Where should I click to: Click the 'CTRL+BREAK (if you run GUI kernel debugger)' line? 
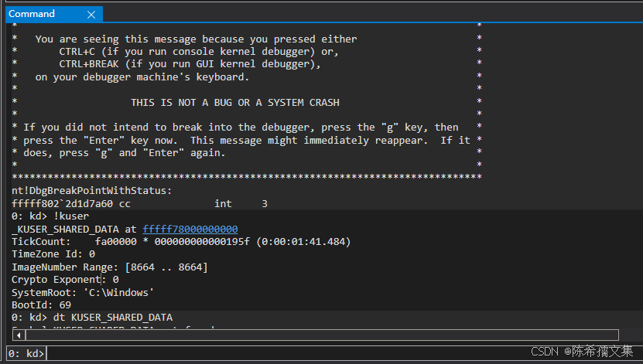click(x=190, y=64)
